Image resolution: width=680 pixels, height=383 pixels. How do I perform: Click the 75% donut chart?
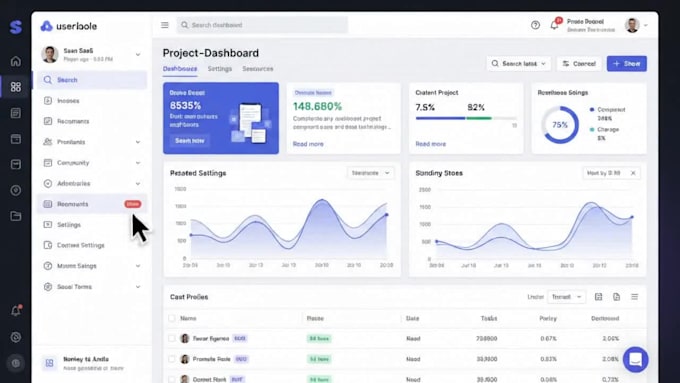tap(560, 125)
